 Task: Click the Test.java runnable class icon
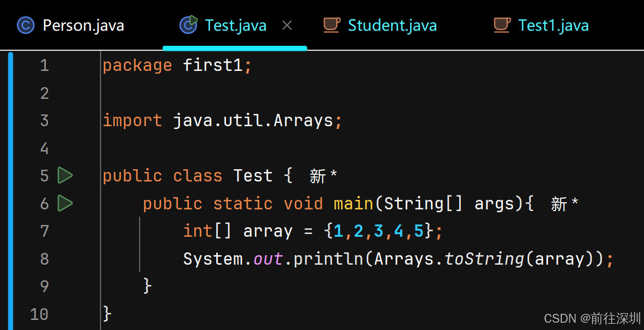click(189, 25)
